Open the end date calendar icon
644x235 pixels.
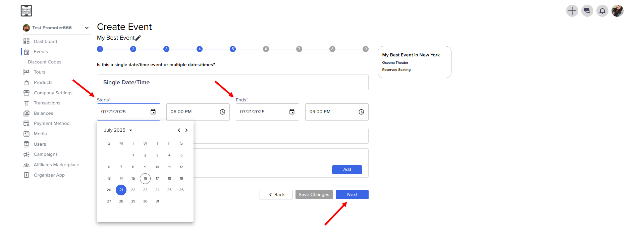coord(292,112)
